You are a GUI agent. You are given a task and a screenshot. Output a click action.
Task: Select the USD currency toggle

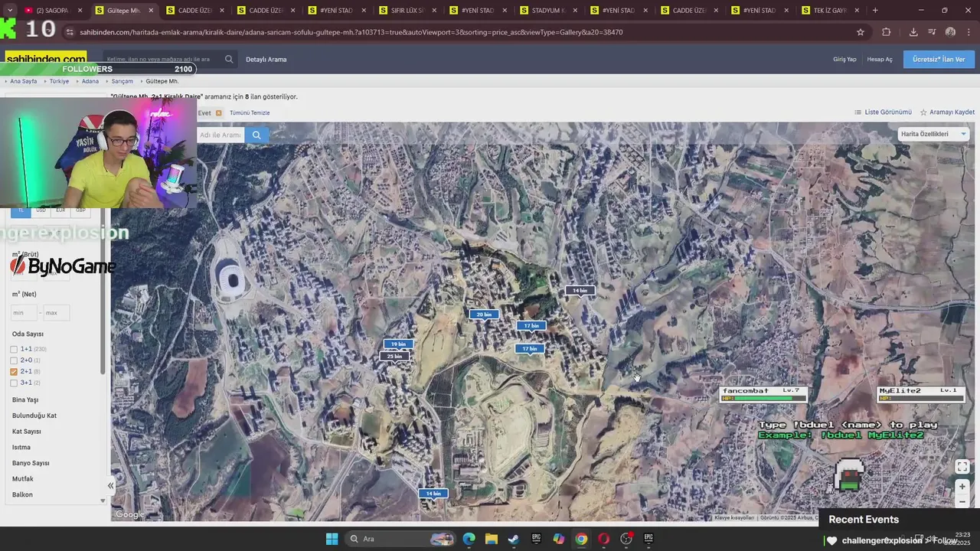tap(41, 210)
